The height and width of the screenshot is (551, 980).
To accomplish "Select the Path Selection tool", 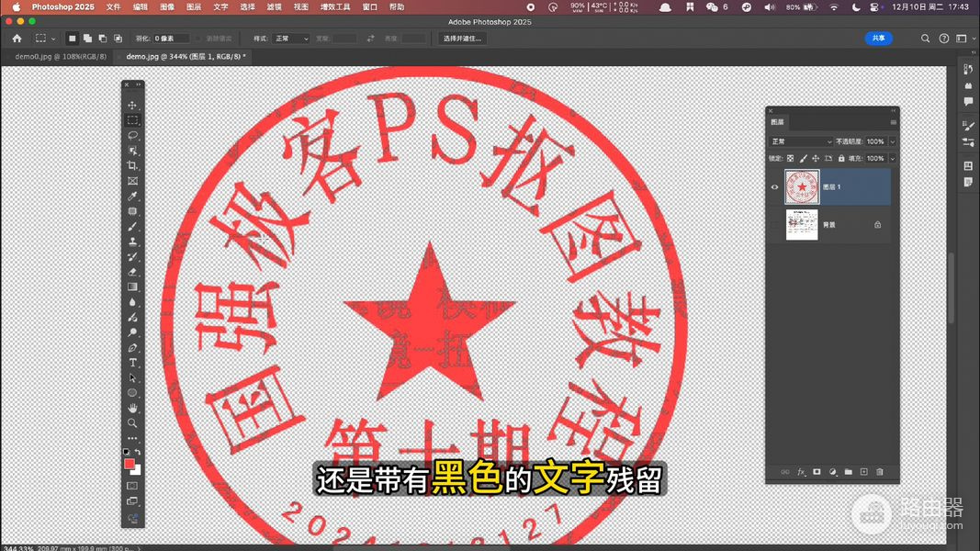I will pyautogui.click(x=132, y=378).
